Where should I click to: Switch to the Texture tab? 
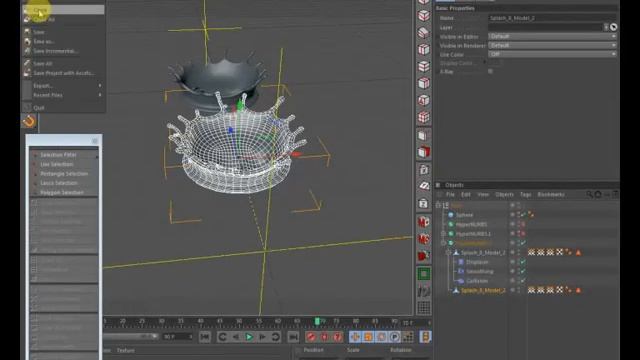(126, 350)
